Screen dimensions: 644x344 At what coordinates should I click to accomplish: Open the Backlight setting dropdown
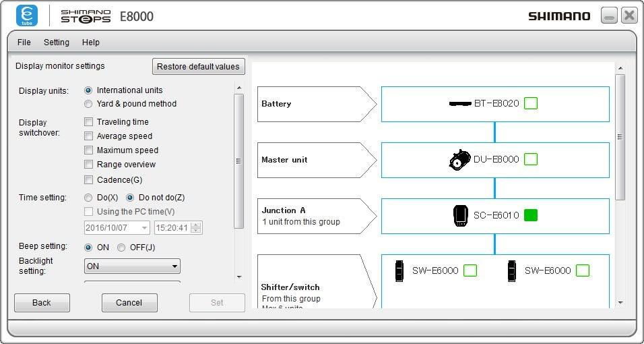pyautogui.click(x=132, y=266)
